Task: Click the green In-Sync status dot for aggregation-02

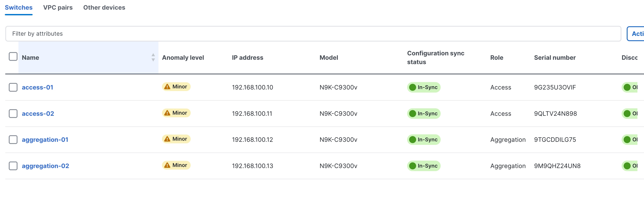Action: (412, 166)
